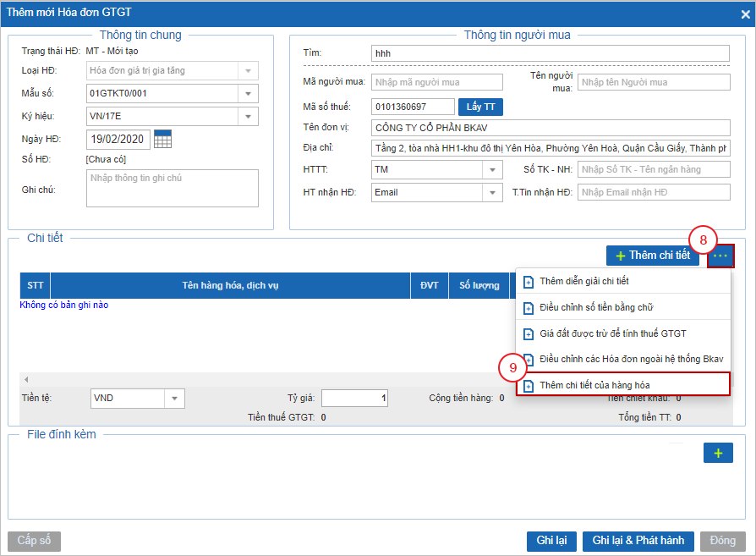Click the Tỷ giá exchange rate field
Image resolution: width=756 pixels, height=556 pixels.
[x=354, y=399]
